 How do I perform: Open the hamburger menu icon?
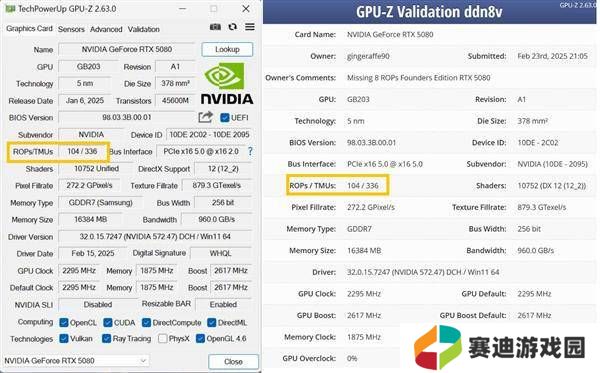(250, 27)
